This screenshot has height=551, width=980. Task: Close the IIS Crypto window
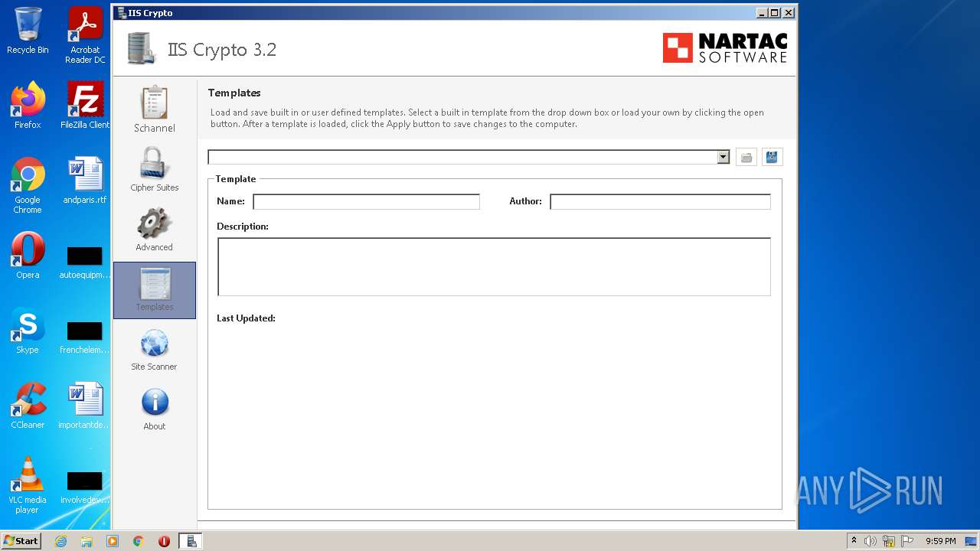789,12
